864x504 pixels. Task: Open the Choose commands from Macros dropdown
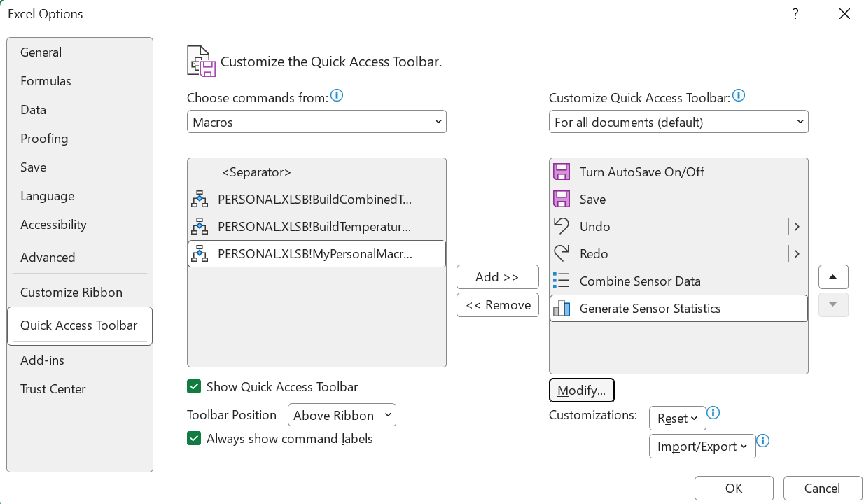pos(316,122)
